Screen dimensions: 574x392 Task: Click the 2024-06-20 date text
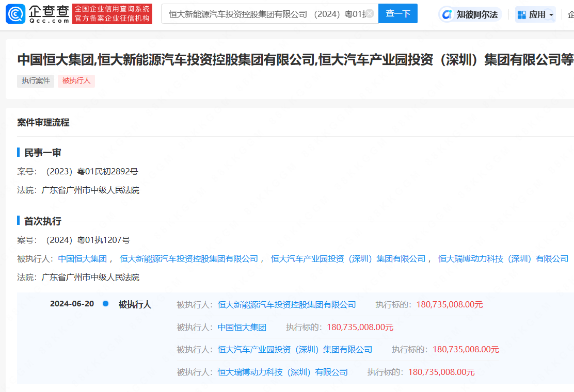(72, 304)
